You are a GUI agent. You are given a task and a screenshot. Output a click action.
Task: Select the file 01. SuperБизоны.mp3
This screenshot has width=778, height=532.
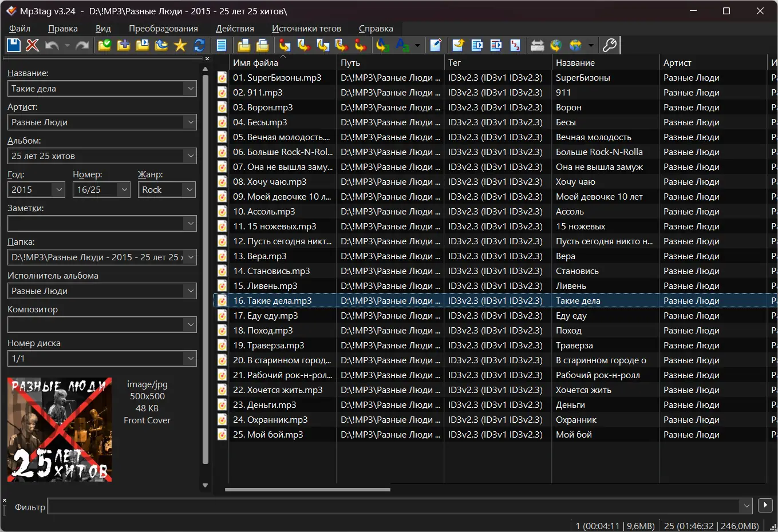(x=277, y=78)
